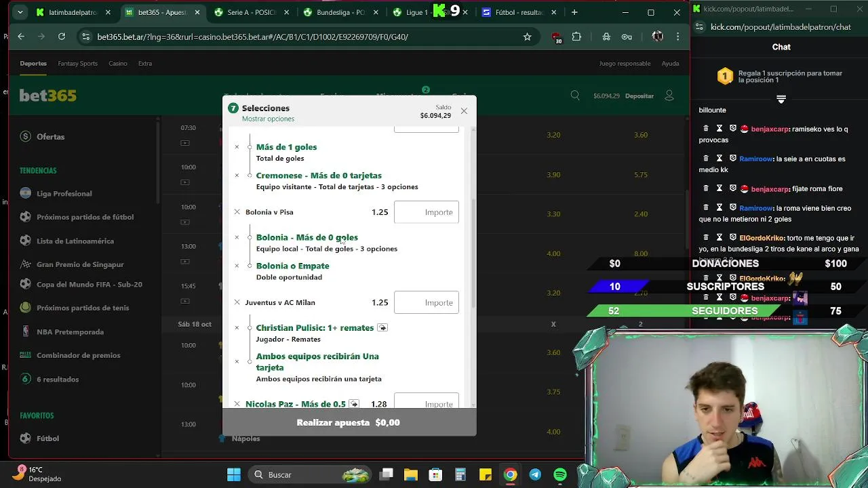The height and width of the screenshot is (488, 868).
Task: Remove the Más de 1 goles selection
Action: tap(237, 147)
